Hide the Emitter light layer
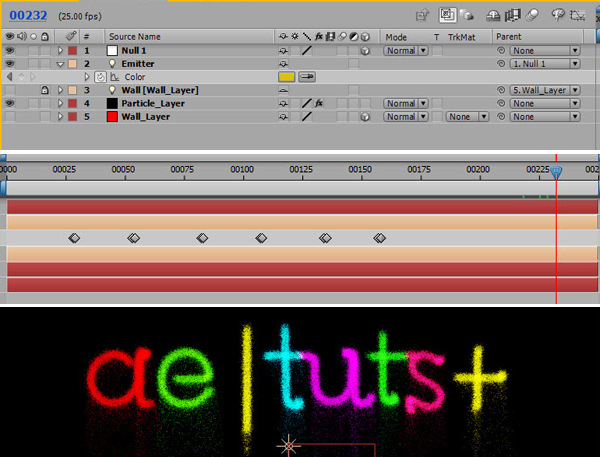This screenshot has width=600, height=457. tap(9, 64)
